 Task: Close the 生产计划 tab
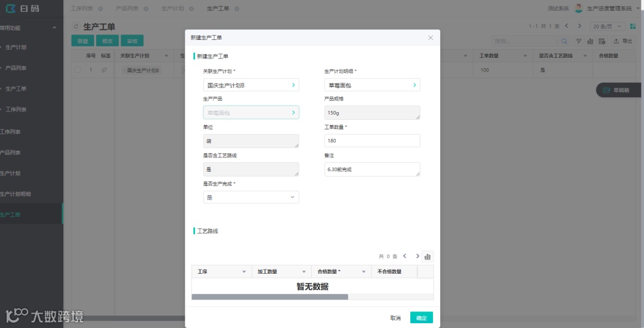pos(191,8)
